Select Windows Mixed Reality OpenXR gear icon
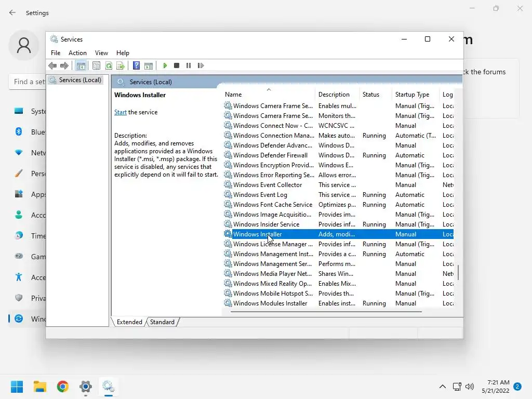The width and height of the screenshot is (532, 399). (228, 283)
